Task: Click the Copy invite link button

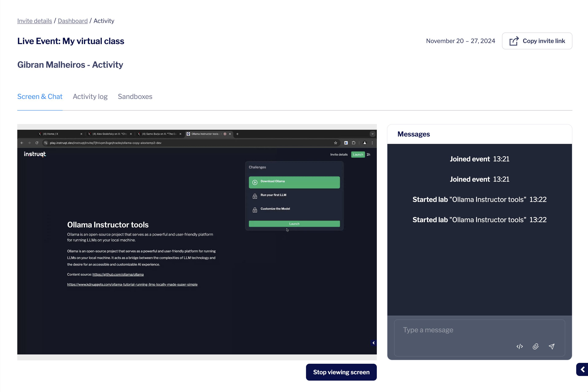Action: pyautogui.click(x=537, y=41)
